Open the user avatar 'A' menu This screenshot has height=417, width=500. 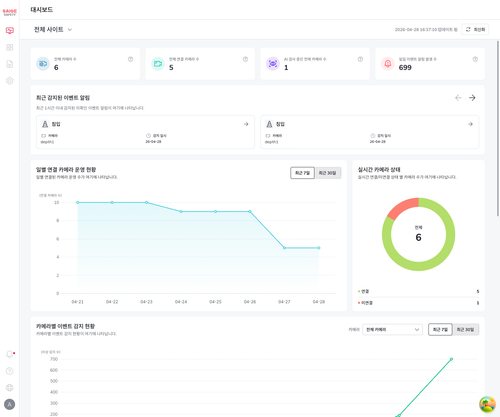point(10,404)
